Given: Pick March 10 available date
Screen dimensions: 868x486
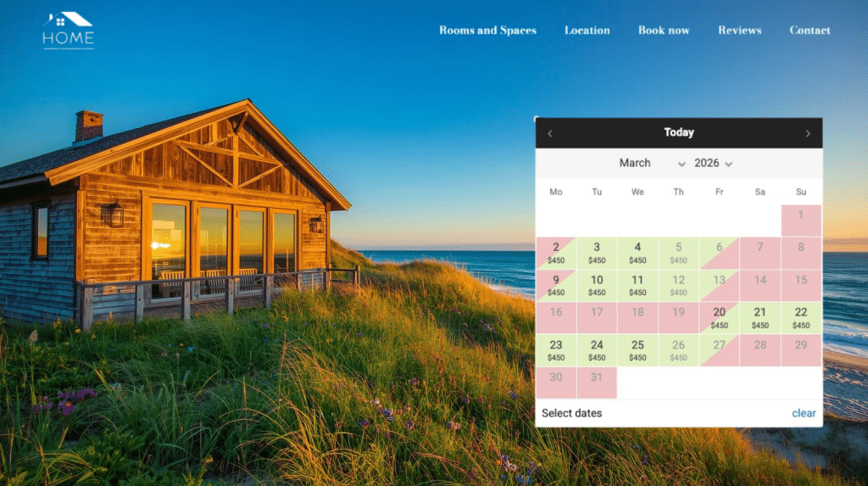Looking at the screenshot, I should 597,285.
